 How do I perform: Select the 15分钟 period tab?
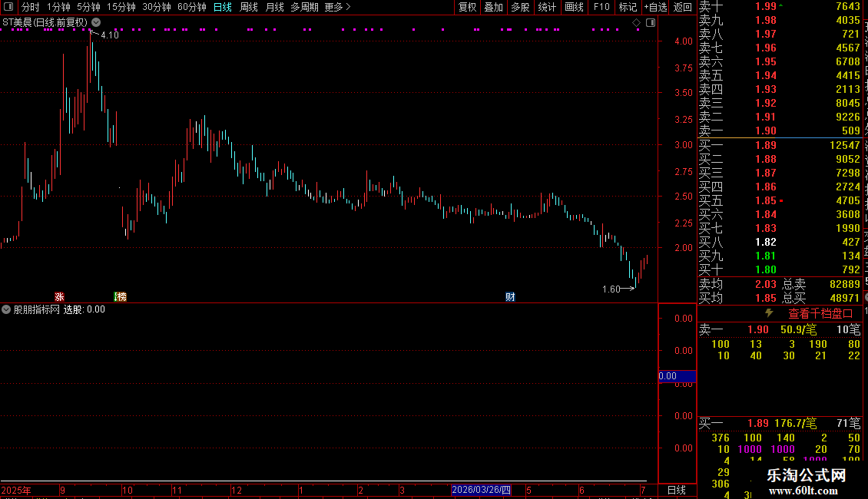click(121, 7)
